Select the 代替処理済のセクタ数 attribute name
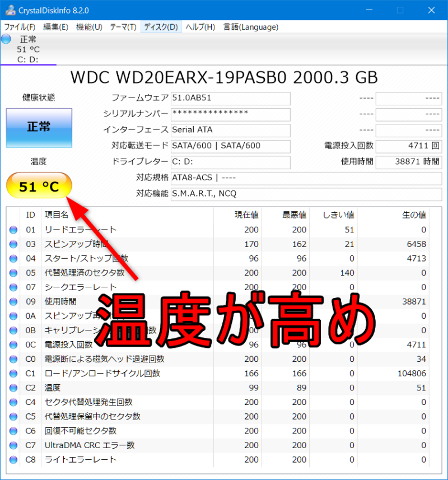 pyautogui.click(x=85, y=273)
